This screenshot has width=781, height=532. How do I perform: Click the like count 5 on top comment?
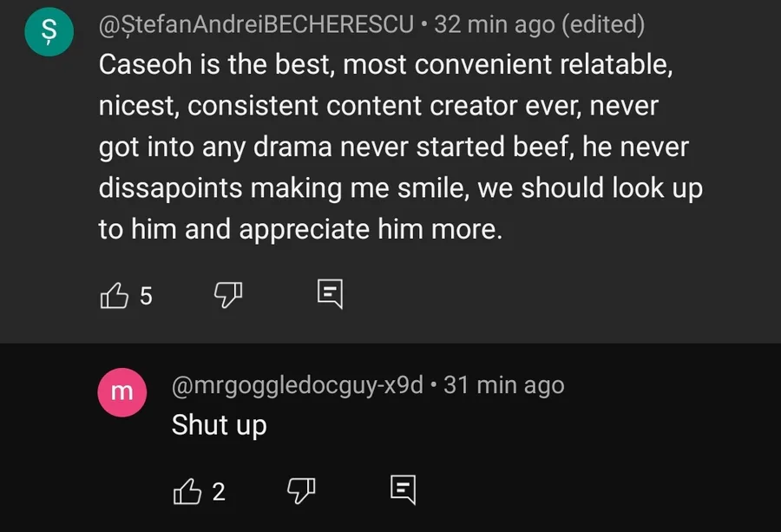[x=146, y=296]
